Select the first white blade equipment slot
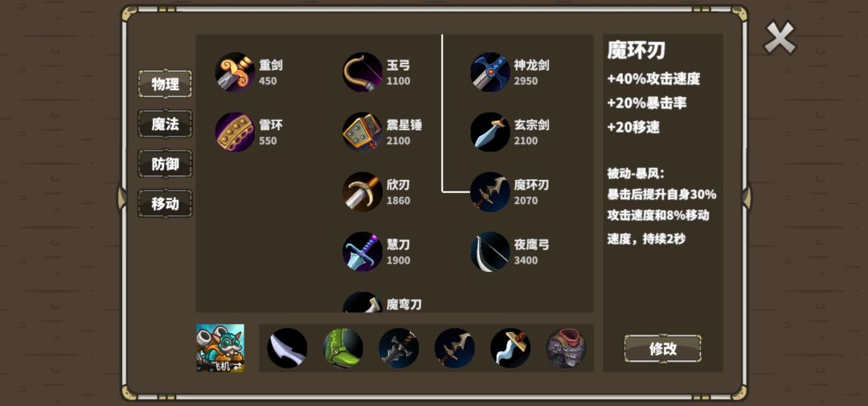Viewport: 868px width, 406px height. 287,348
